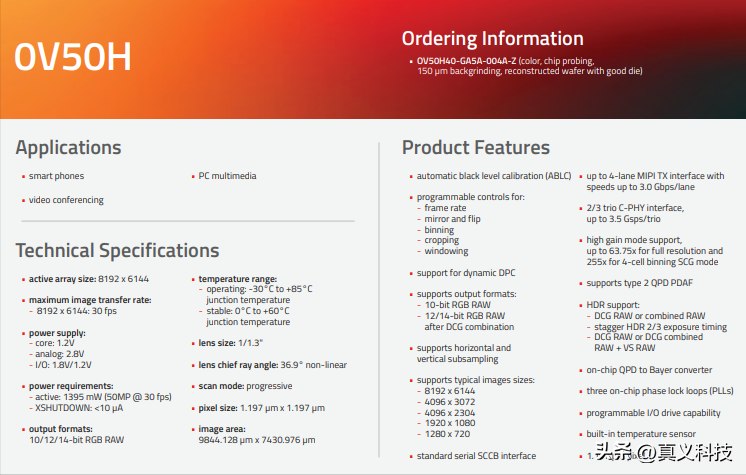Select the mirror and flip sub-item
This screenshot has height=475, width=746.
(452, 219)
